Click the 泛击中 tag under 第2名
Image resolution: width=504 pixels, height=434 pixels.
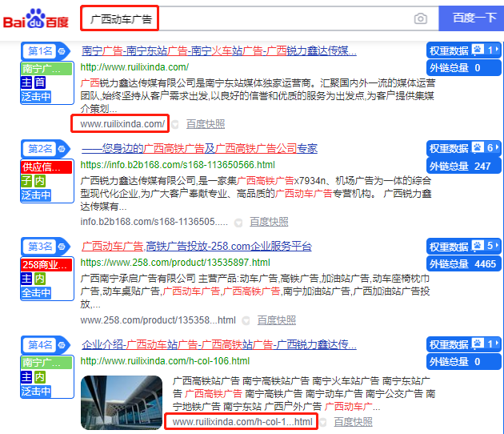[x=36, y=195]
